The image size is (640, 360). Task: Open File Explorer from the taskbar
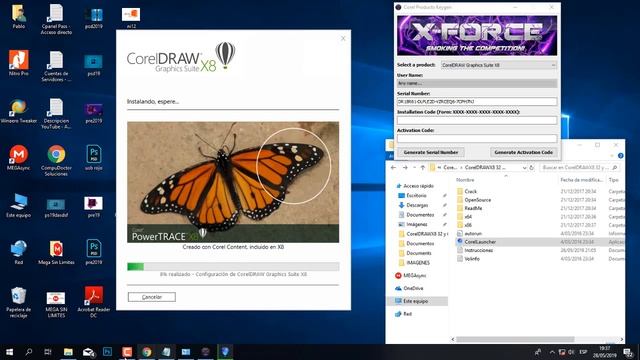(68, 352)
